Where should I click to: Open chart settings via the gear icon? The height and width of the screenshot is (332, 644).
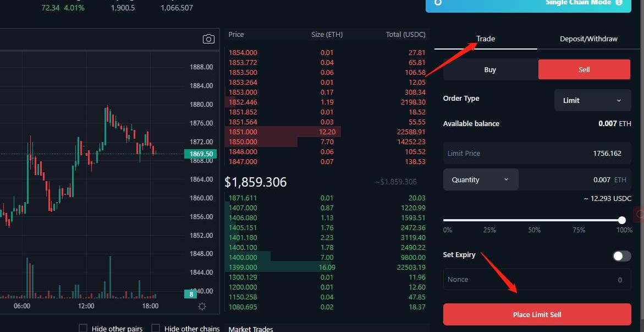[202, 307]
